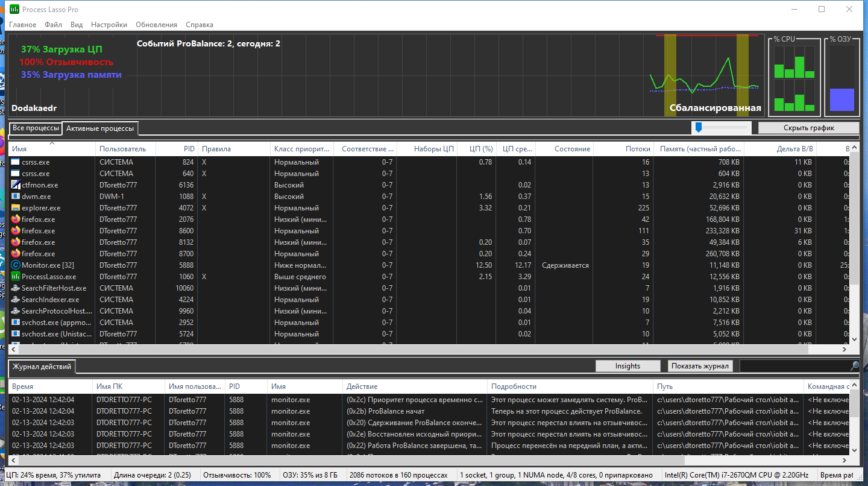This screenshot has width=868, height=486.
Task: Select the Monitor.exe process icon
Action: (16, 265)
